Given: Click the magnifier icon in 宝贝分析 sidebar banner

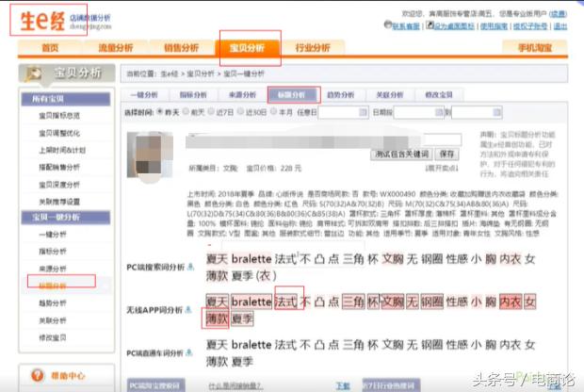Looking at the screenshot, I should click(33, 73).
